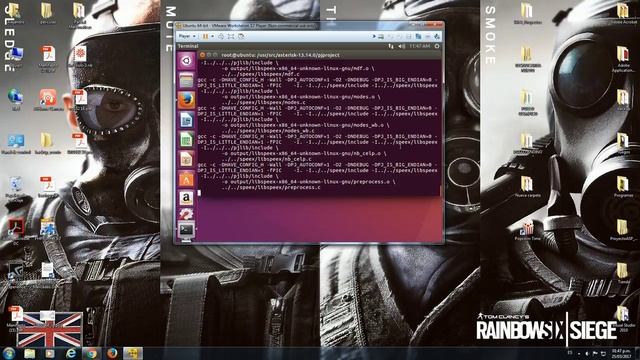Click the orange pause VM button
This screenshot has height=360, width=640.
click(206, 36)
